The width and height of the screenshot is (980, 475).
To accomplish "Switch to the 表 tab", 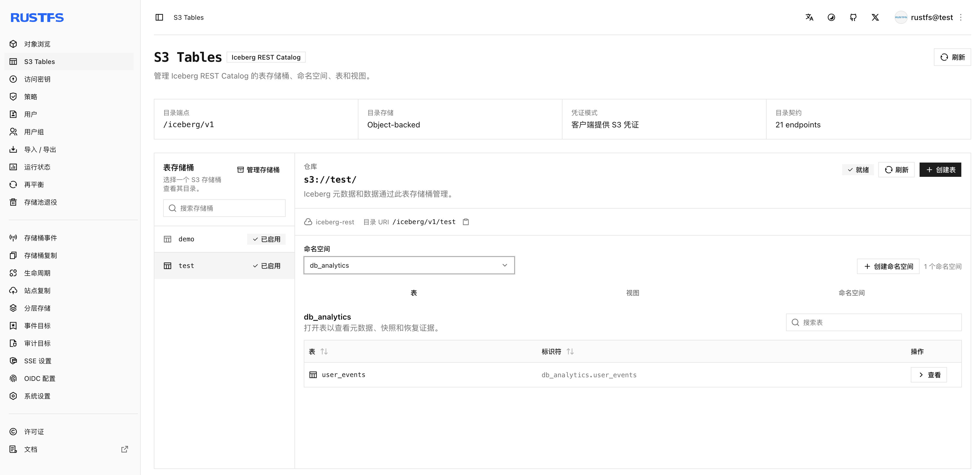I will tap(414, 292).
